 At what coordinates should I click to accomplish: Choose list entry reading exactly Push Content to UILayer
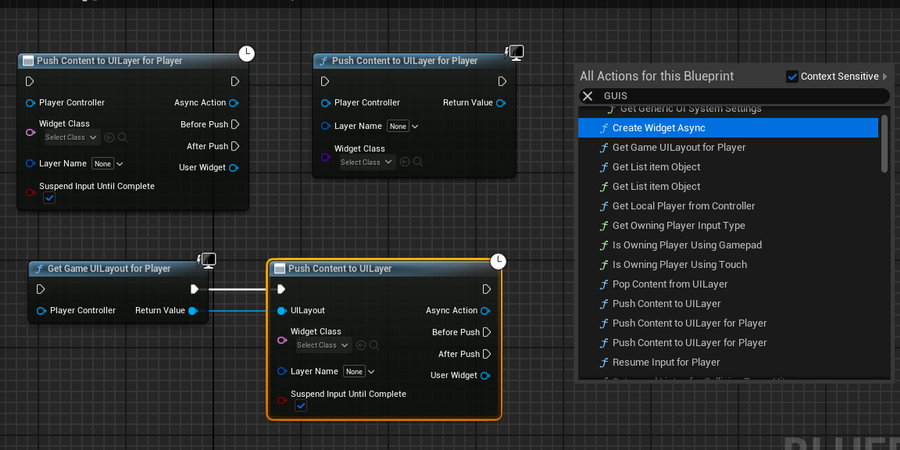728,304
